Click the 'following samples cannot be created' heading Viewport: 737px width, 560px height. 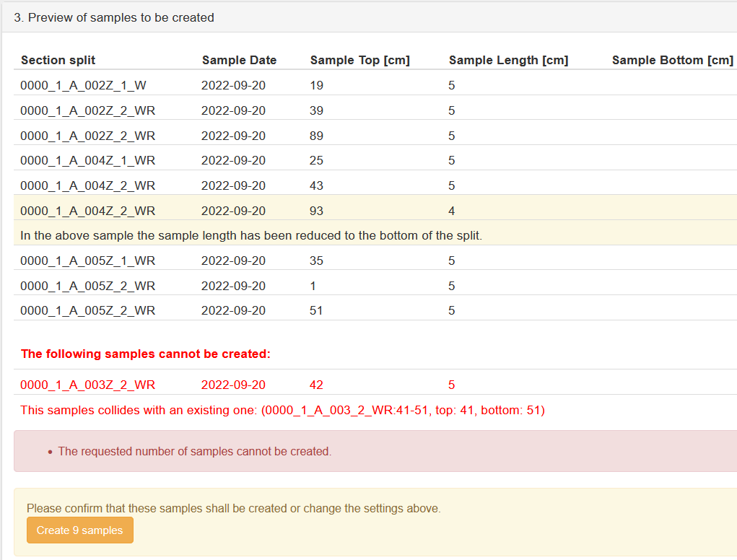pyautogui.click(x=145, y=354)
